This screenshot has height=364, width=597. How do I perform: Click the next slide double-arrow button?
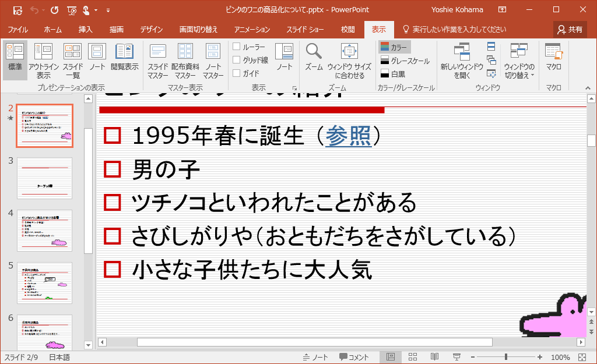click(591, 331)
